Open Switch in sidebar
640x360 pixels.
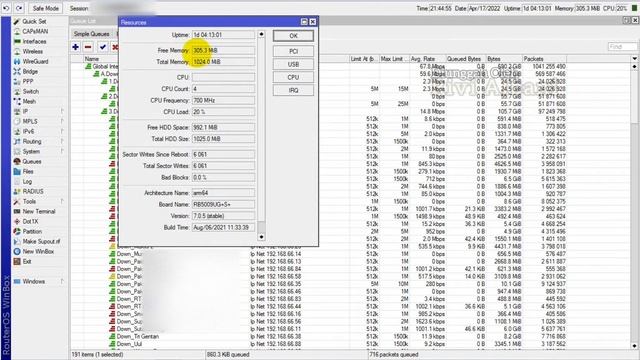[31, 91]
